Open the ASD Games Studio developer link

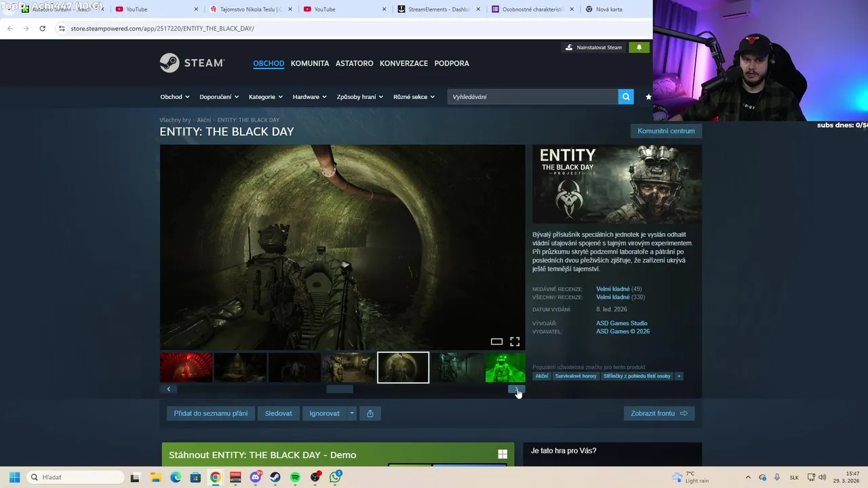click(622, 323)
